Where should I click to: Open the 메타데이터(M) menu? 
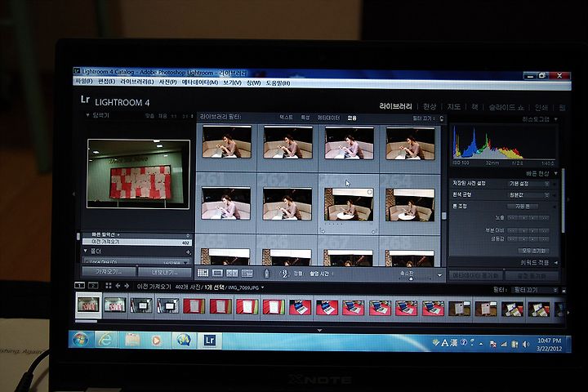[x=200, y=82]
